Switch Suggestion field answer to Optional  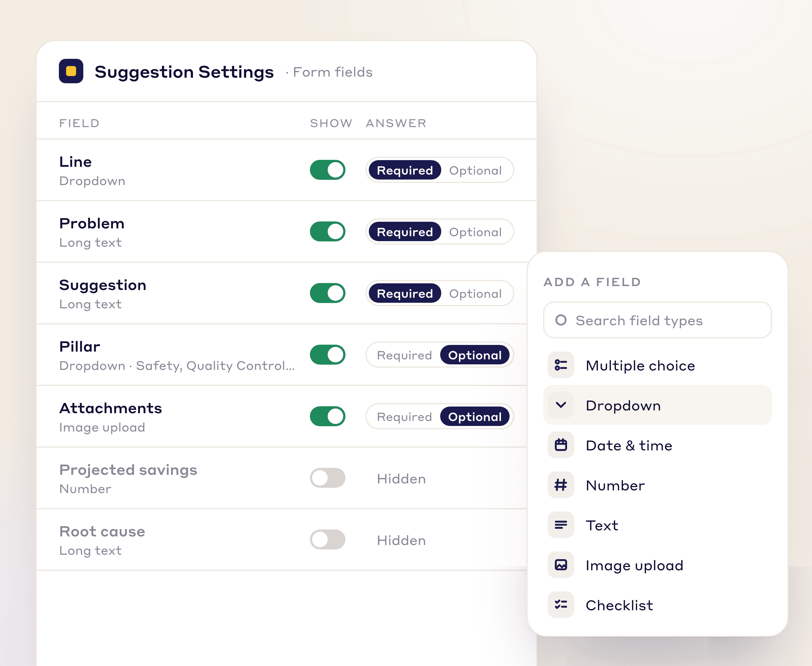(475, 294)
